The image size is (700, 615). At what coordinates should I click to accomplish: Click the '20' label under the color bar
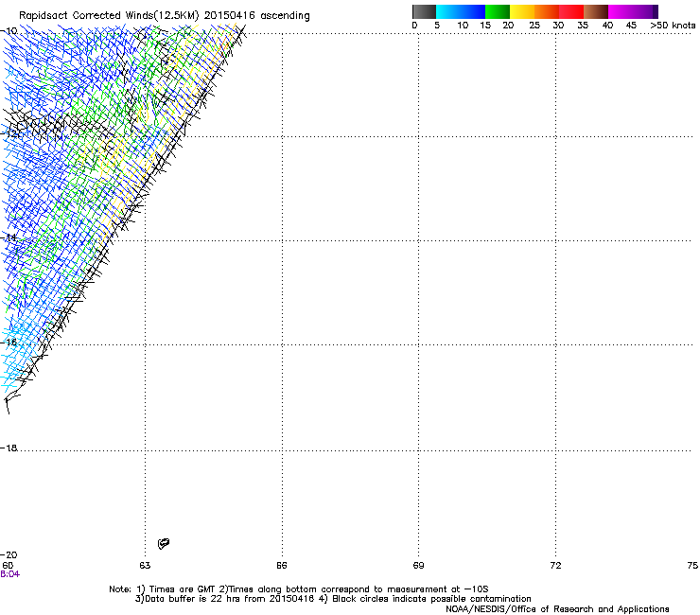coord(508,26)
